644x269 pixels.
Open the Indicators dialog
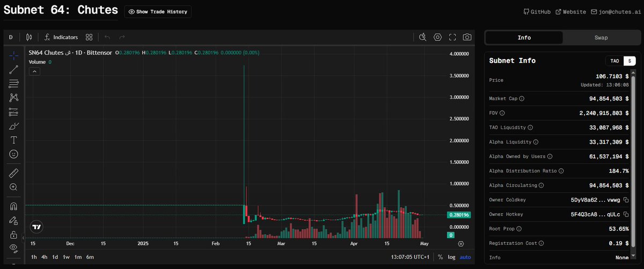click(x=61, y=37)
